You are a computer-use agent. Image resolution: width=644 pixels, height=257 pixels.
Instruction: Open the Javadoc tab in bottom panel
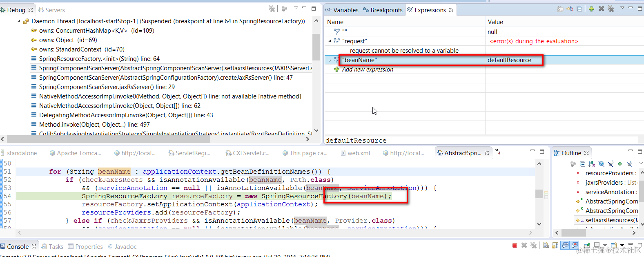pos(122,246)
